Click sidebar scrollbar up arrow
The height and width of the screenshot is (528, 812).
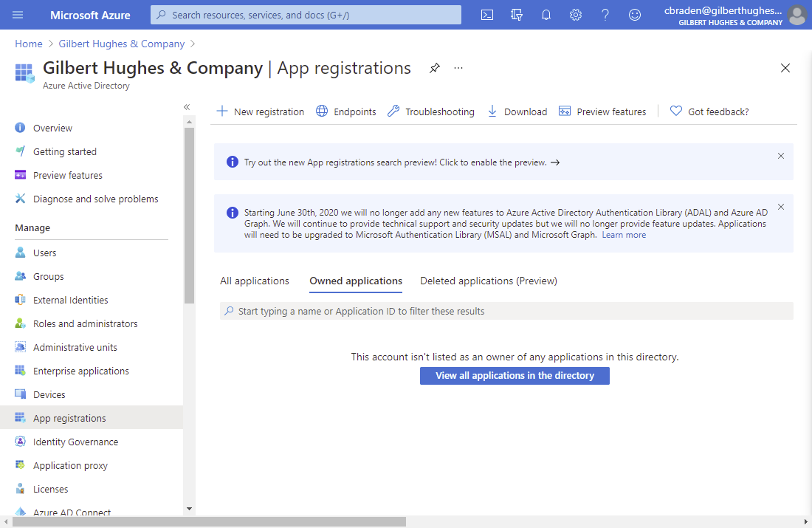click(x=189, y=122)
